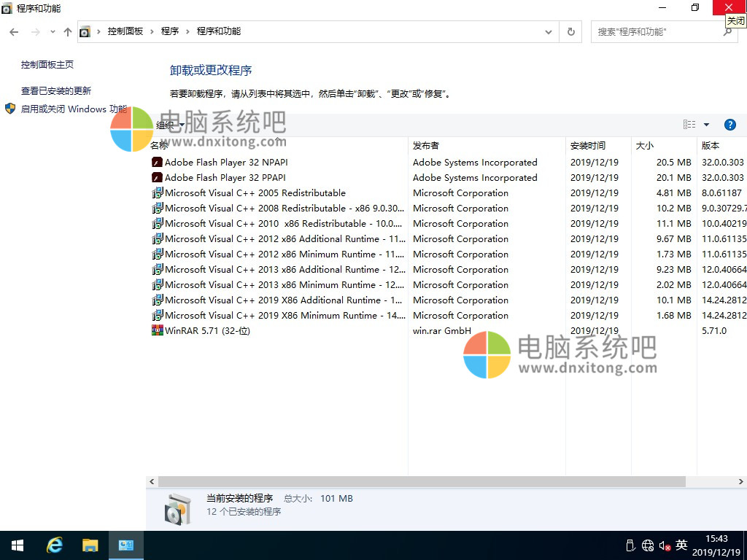The height and width of the screenshot is (560, 747).
Task: Click the view options icon
Action: (689, 125)
